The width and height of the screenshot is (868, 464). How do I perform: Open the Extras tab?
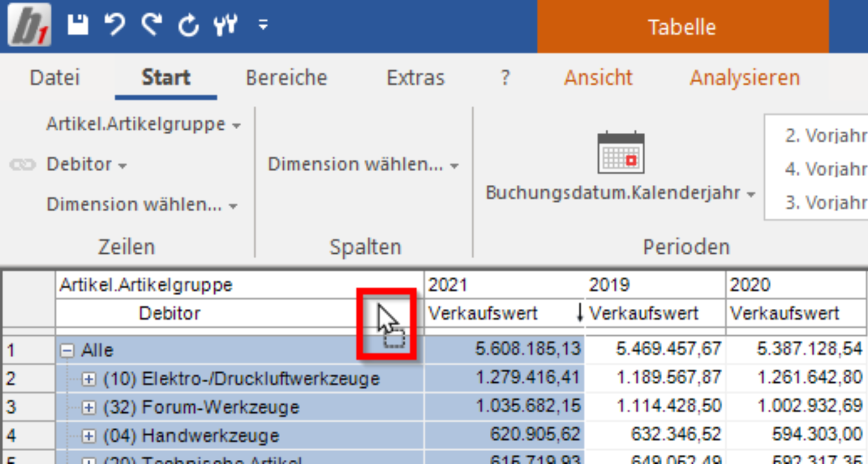[415, 78]
